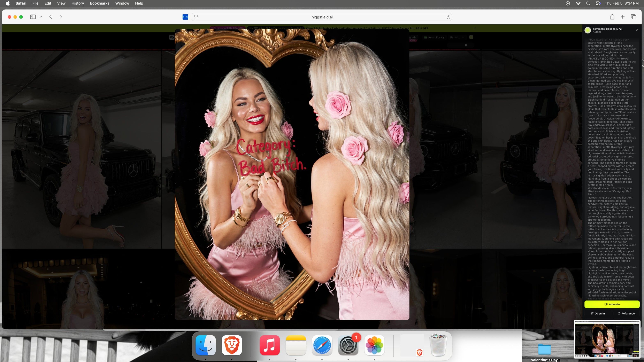The height and width of the screenshot is (362, 644).
Task: Open the 'Open in' options
Action: coord(598,313)
